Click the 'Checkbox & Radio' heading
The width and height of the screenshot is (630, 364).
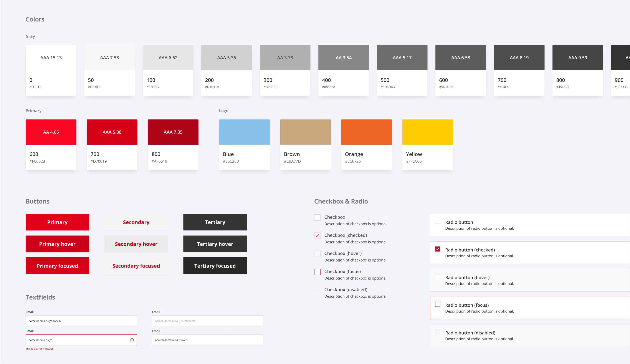point(341,201)
